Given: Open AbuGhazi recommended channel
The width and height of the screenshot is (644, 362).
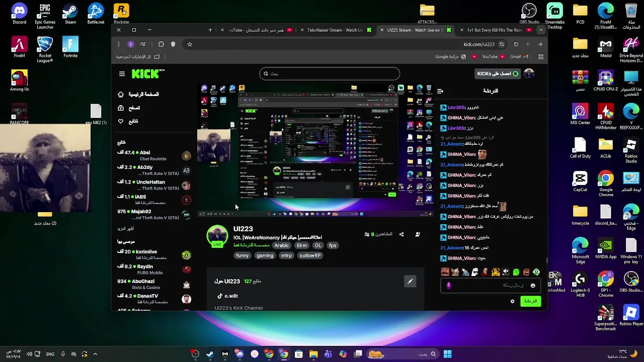Looking at the screenshot, I should pyautogui.click(x=154, y=284).
